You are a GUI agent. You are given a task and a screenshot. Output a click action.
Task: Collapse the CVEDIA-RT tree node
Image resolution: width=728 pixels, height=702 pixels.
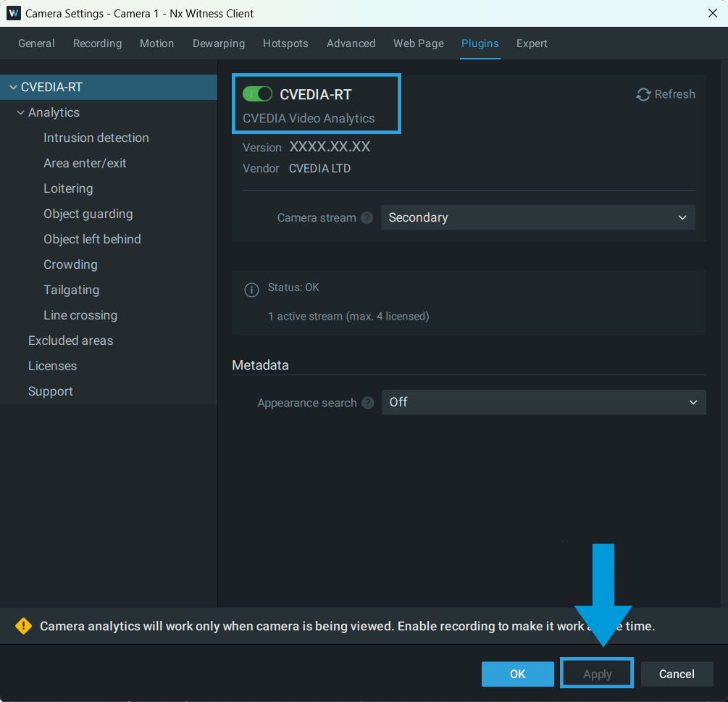click(12, 88)
